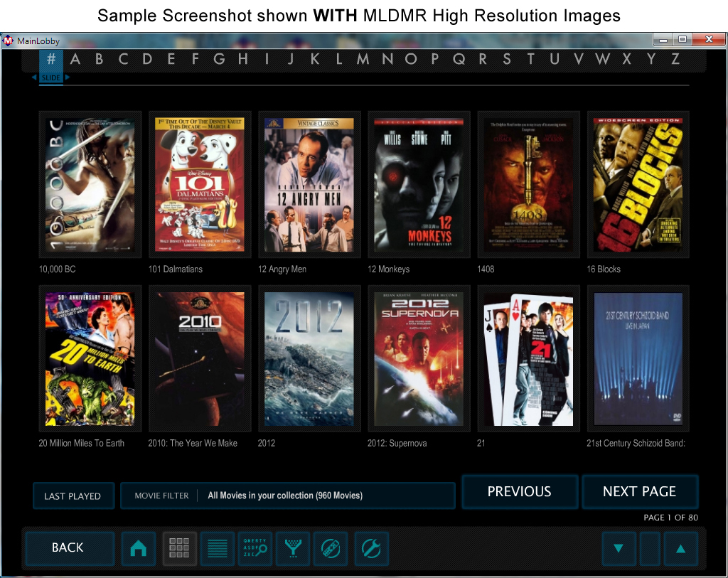This screenshot has height=578, width=728.
Task: Click the up arrow in bottom bar
Action: (x=680, y=549)
